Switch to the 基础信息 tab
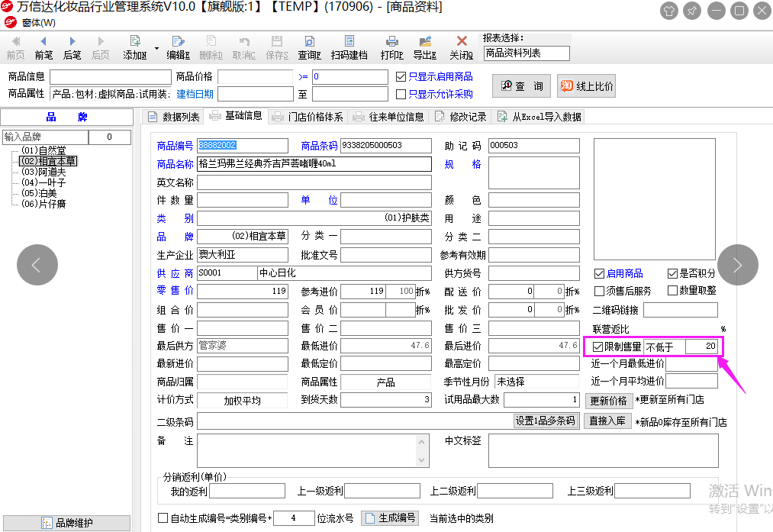Viewport: 773px width, 532px height. [x=236, y=116]
